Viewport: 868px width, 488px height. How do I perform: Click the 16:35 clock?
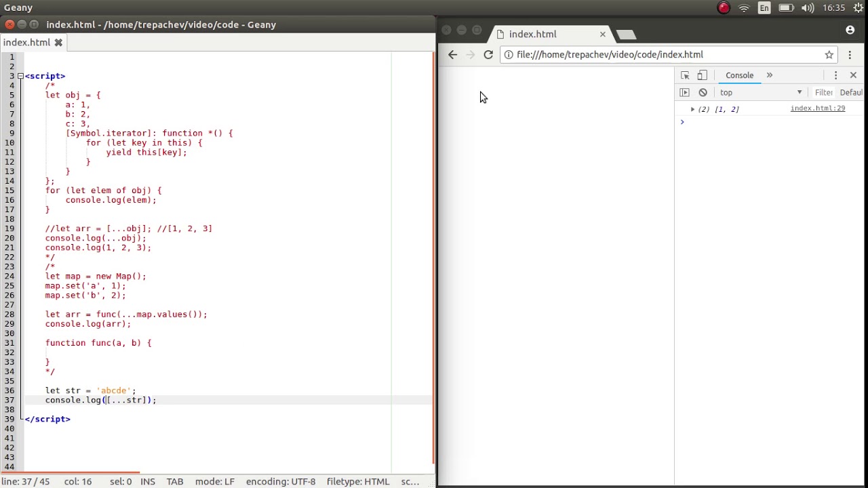point(833,8)
